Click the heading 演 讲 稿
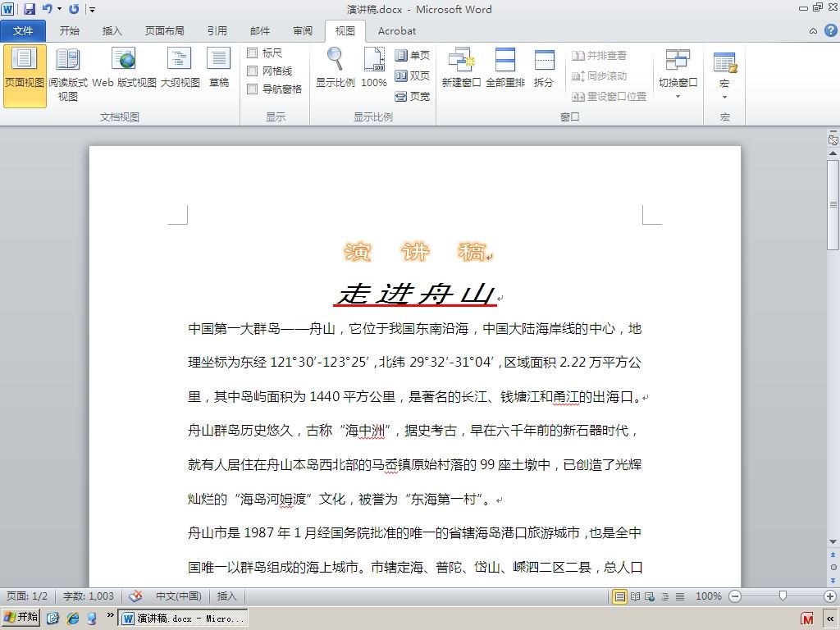840x630 pixels. 416,251
